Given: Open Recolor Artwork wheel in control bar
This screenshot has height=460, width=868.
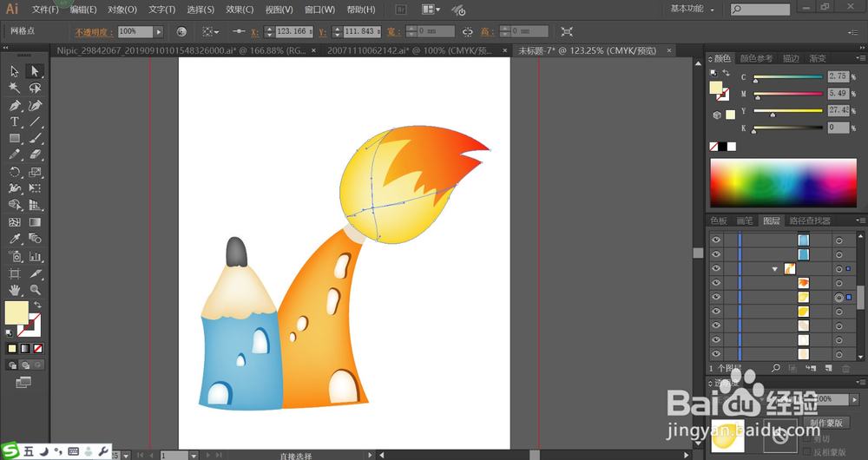Looking at the screenshot, I should tap(181, 32).
